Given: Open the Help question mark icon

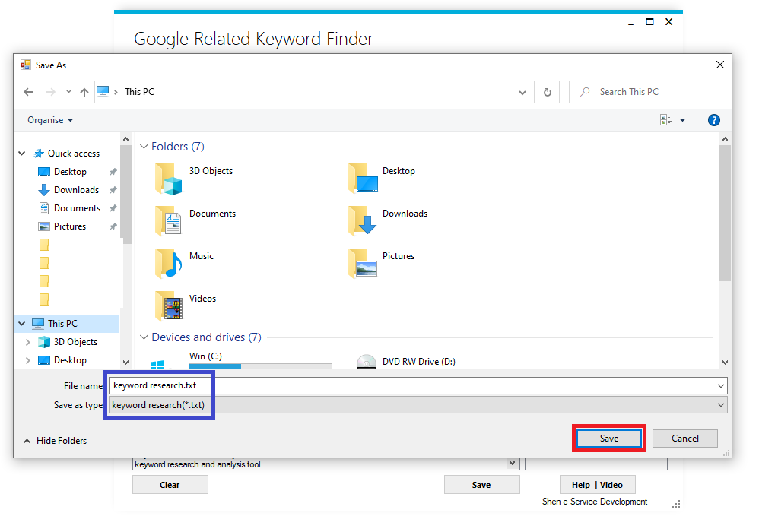Looking at the screenshot, I should pos(713,120).
